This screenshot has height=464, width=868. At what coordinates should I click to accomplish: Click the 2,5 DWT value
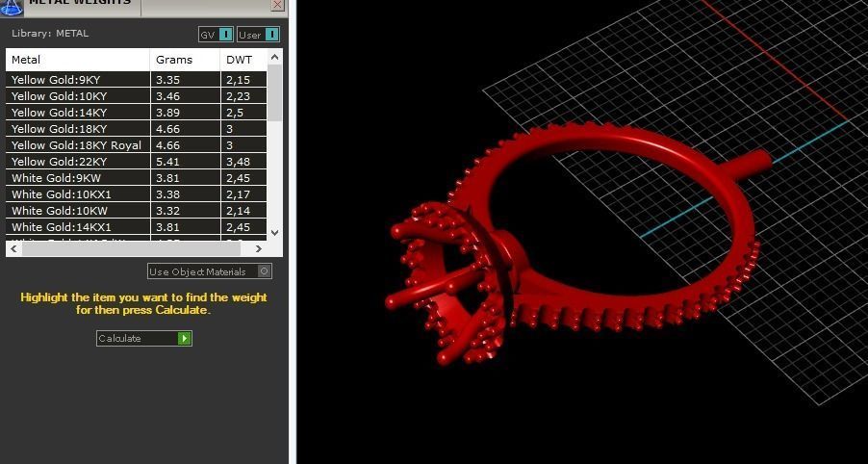click(235, 113)
